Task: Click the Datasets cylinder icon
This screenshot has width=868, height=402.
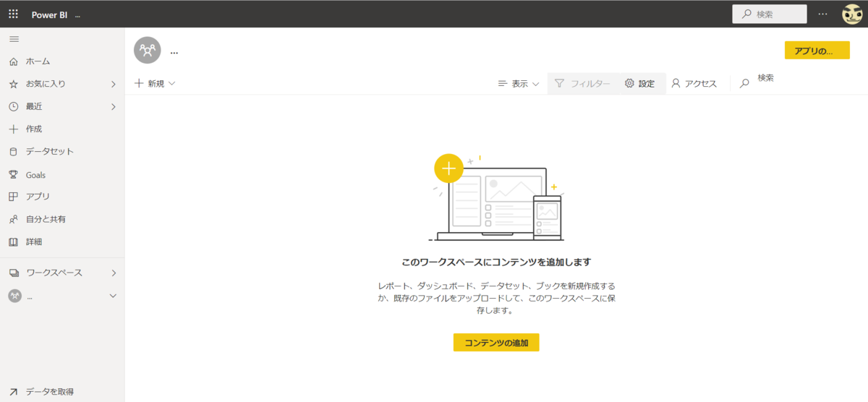Action: (x=13, y=152)
